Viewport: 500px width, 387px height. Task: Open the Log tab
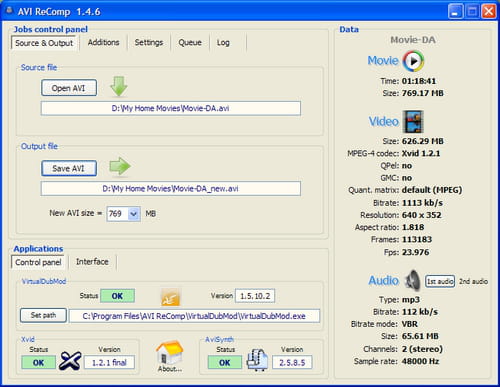(x=223, y=42)
